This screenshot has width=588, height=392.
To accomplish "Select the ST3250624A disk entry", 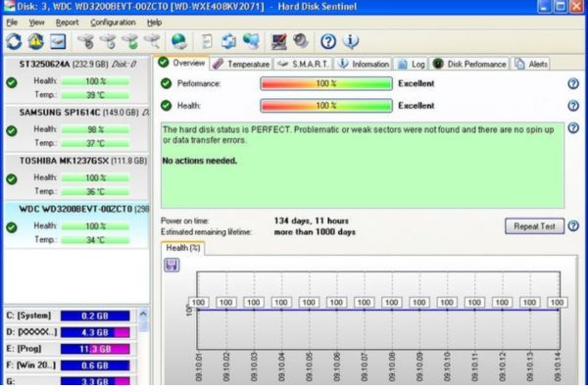I will (76, 79).
